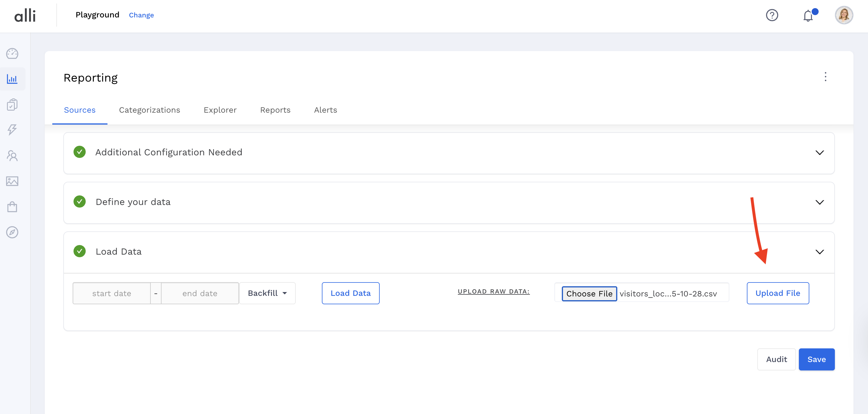Open the Backfill dropdown

coord(267,293)
